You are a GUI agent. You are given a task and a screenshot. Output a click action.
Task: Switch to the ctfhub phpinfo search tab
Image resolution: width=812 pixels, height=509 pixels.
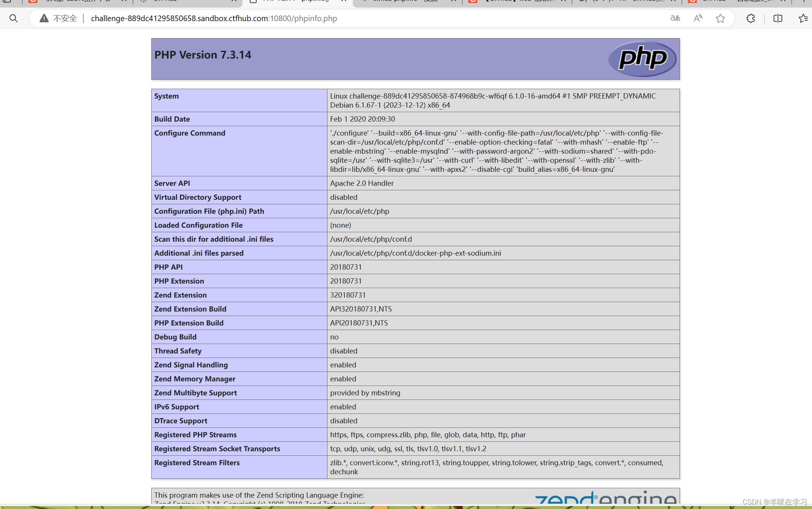[404, 1]
